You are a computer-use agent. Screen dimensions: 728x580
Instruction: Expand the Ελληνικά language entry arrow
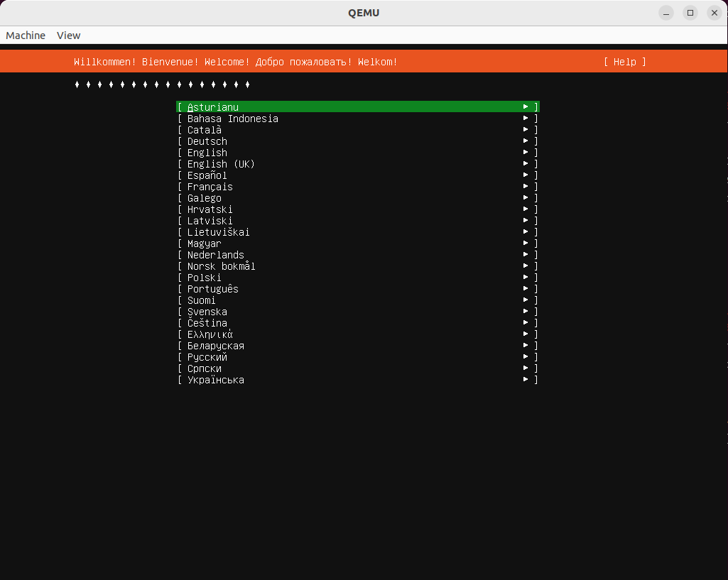tap(526, 334)
